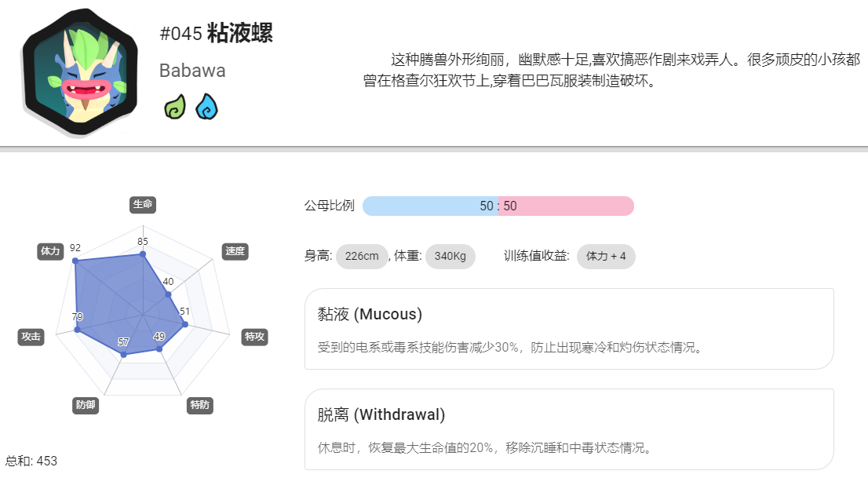Click the 特攻 stat label on radar chart

(254, 337)
